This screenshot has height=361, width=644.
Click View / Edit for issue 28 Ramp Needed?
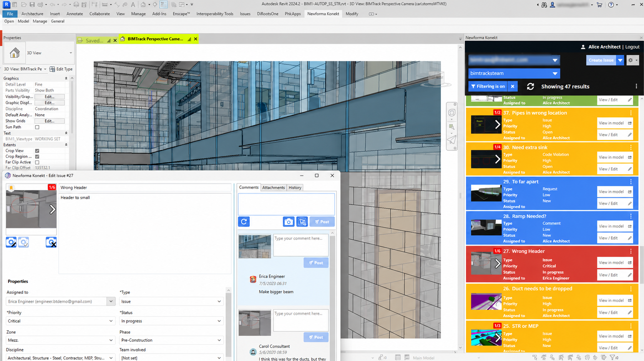point(614,238)
